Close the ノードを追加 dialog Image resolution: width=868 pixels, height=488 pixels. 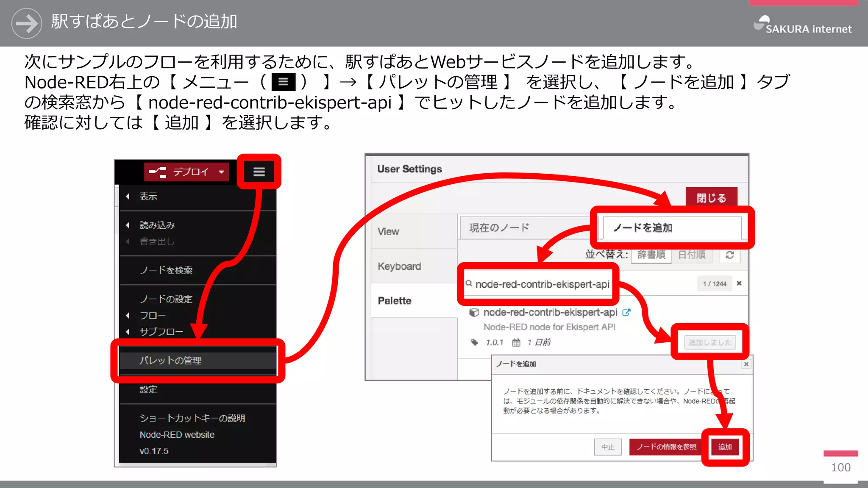coord(746,364)
